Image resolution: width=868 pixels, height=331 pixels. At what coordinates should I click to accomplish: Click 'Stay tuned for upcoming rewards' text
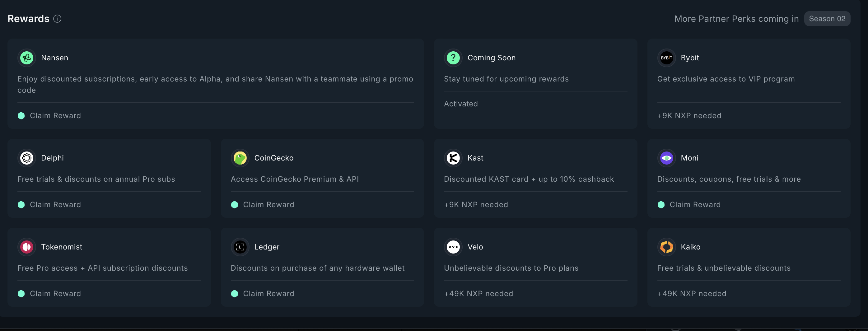506,79
